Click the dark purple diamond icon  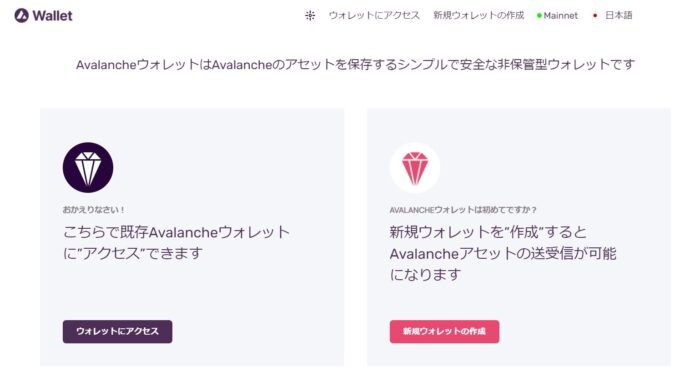pyautogui.click(x=88, y=168)
